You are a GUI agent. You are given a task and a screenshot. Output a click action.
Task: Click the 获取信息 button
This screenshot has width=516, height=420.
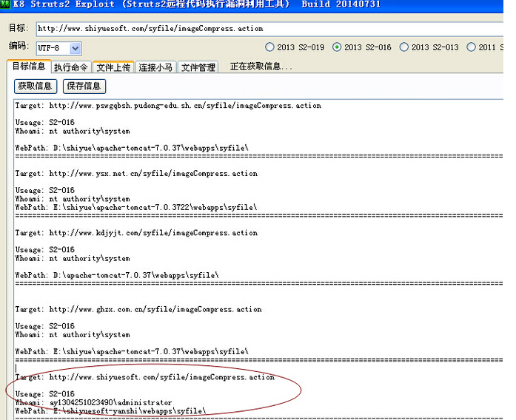tap(36, 86)
